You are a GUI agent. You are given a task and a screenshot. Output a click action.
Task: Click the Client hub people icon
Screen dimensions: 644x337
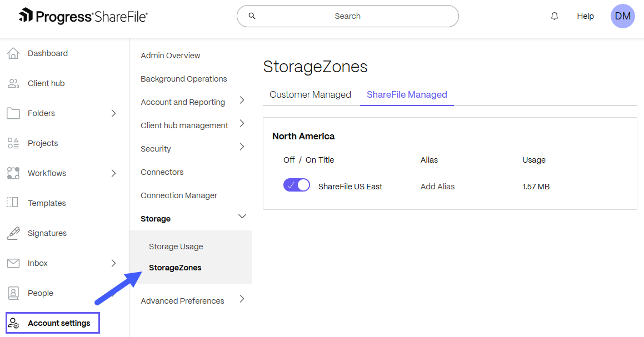coord(13,83)
